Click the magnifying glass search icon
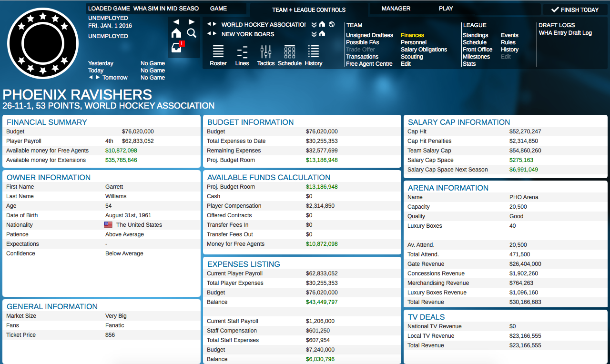The height and width of the screenshot is (364, 610). 192,33
